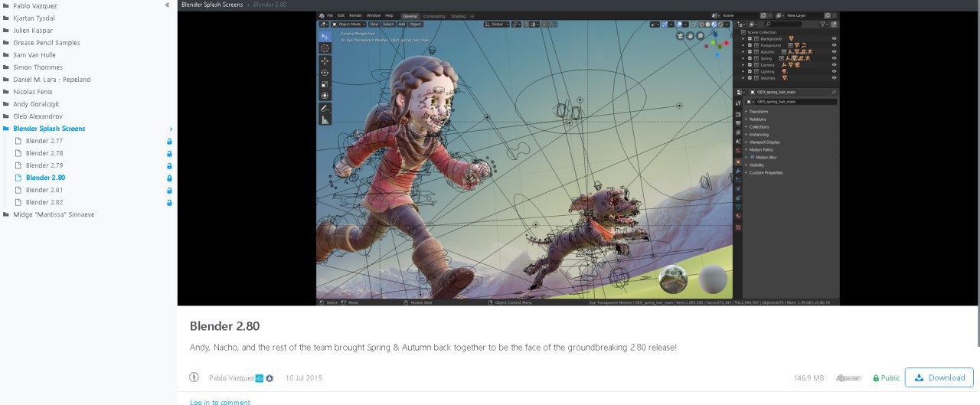Click the grey matcap preview sphere
This screenshot has width=980, height=405.
click(714, 279)
